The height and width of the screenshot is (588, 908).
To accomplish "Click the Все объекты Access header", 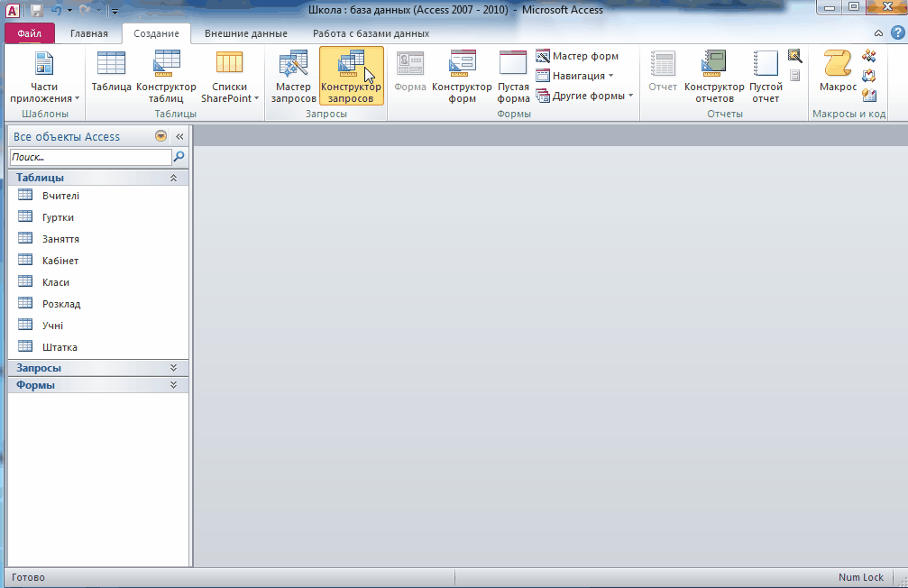I will [67, 137].
